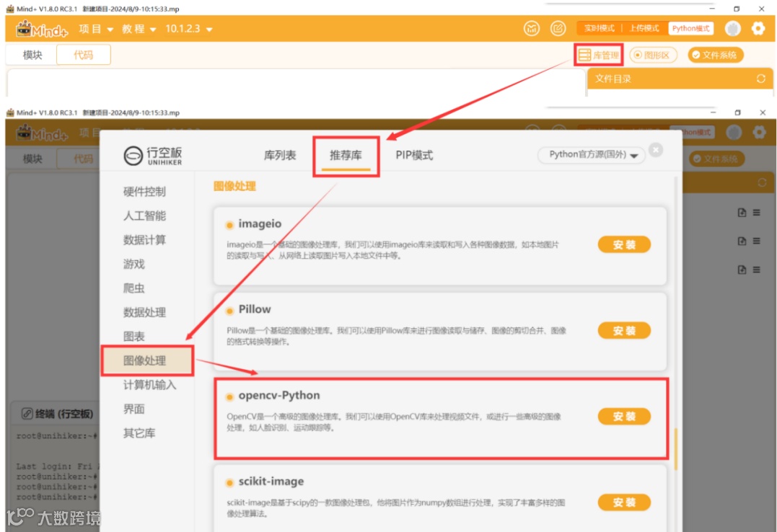Toggle dimmed 文件系统 button behind the dialog

[716, 159]
